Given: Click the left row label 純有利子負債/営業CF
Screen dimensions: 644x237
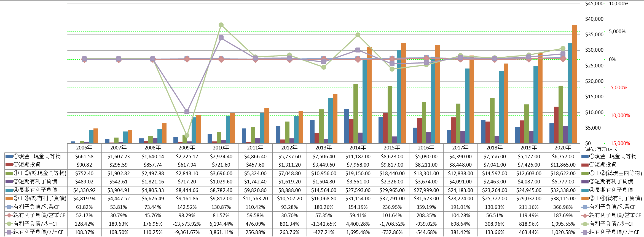Looking at the screenshot, I should 39,215.
